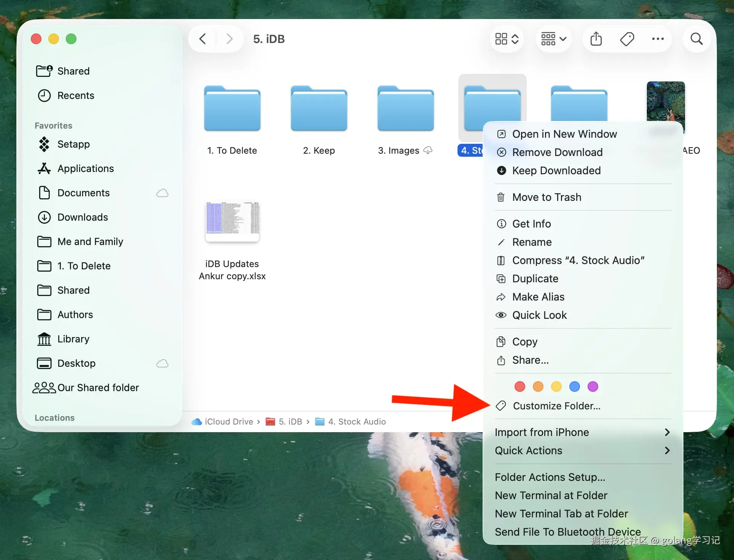This screenshot has width=734, height=560.
Task: Open Setapp in the sidebar
Action: pyautogui.click(x=73, y=144)
